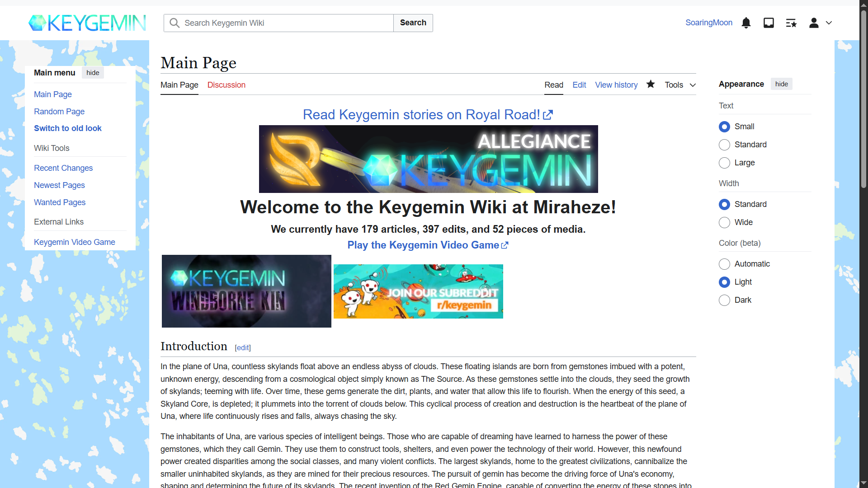Open the notifications bell icon
The height and width of the screenshot is (488, 868).
click(746, 23)
